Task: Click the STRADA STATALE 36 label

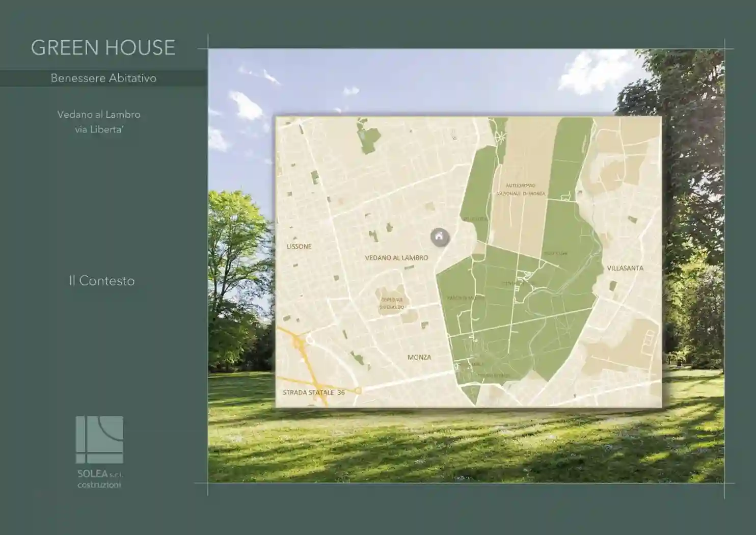Action: click(314, 392)
